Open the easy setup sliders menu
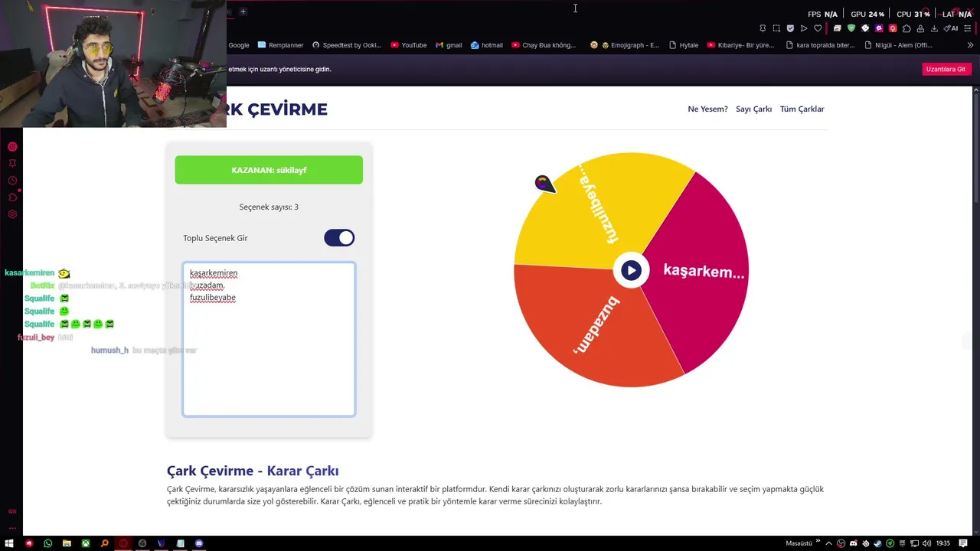 click(968, 28)
